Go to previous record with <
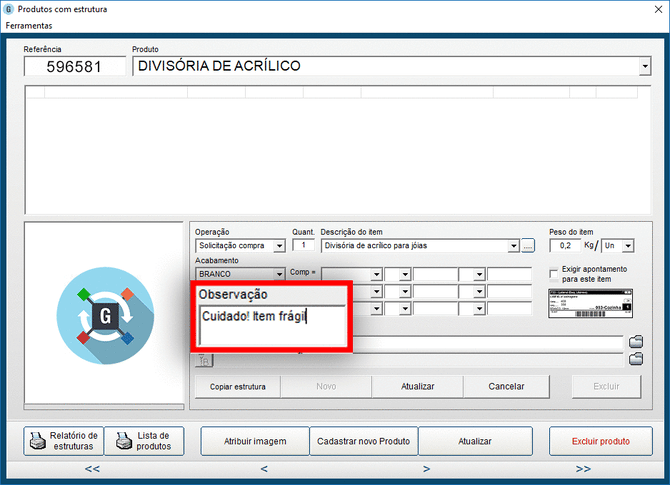This screenshot has width=670, height=485. pos(264,469)
